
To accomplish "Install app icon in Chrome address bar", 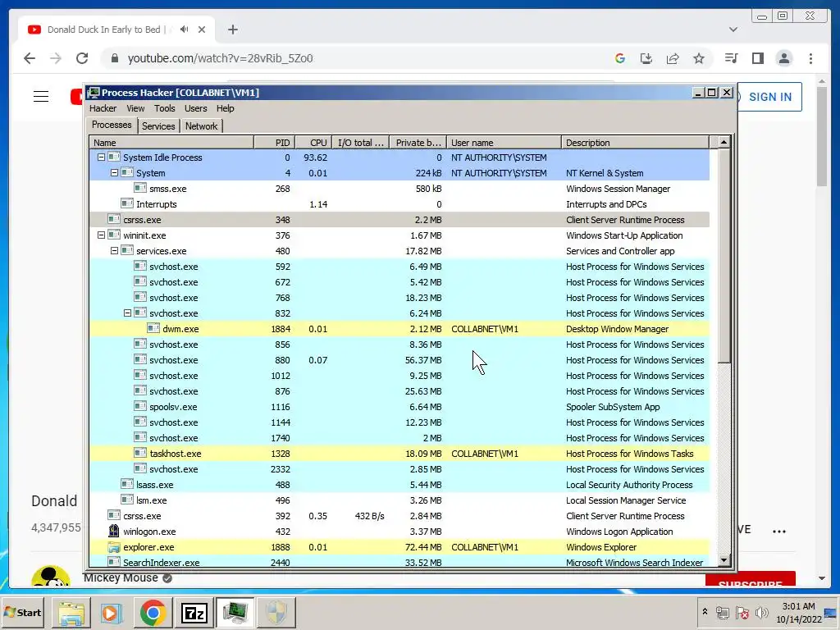I will 646,58.
